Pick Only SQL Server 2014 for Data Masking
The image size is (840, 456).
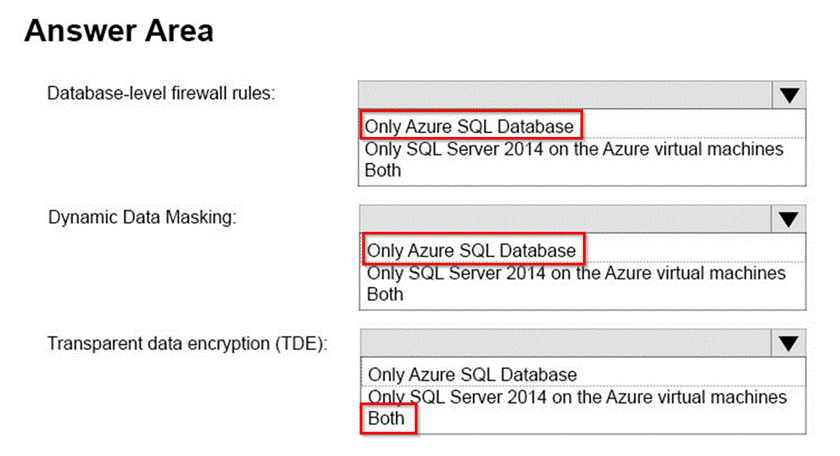coord(576,273)
